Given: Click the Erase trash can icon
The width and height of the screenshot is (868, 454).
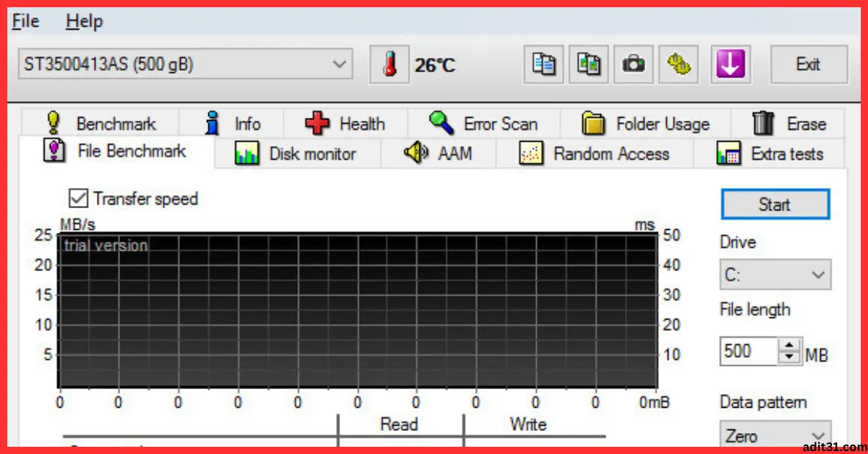Looking at the screenshot, I should [x=764, y=124].
